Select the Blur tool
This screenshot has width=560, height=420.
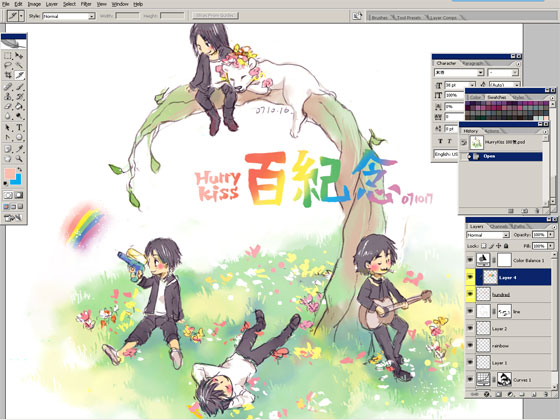(8, 116)
